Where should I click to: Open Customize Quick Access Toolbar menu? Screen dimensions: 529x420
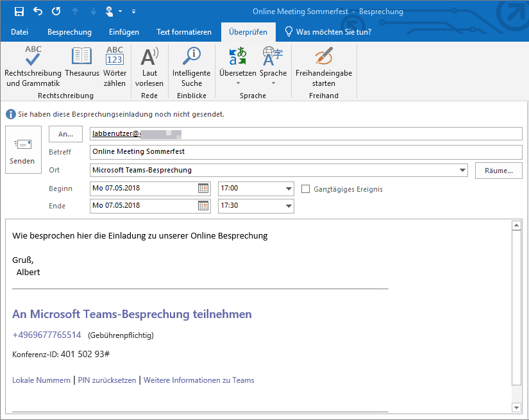(x=133, y=12)
